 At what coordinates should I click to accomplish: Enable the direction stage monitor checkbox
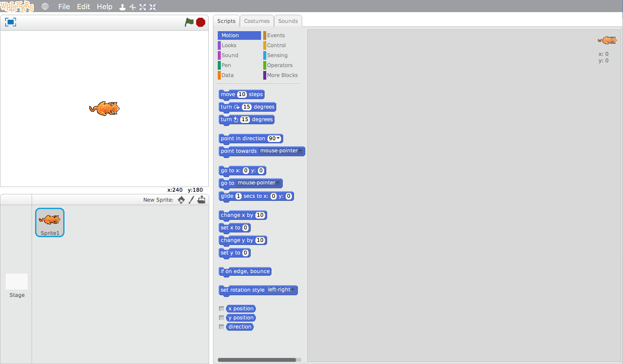tap(222, 327)
